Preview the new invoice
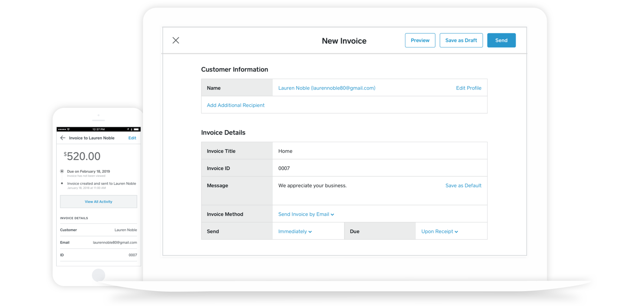644x307 pixels. click(420, 40)
